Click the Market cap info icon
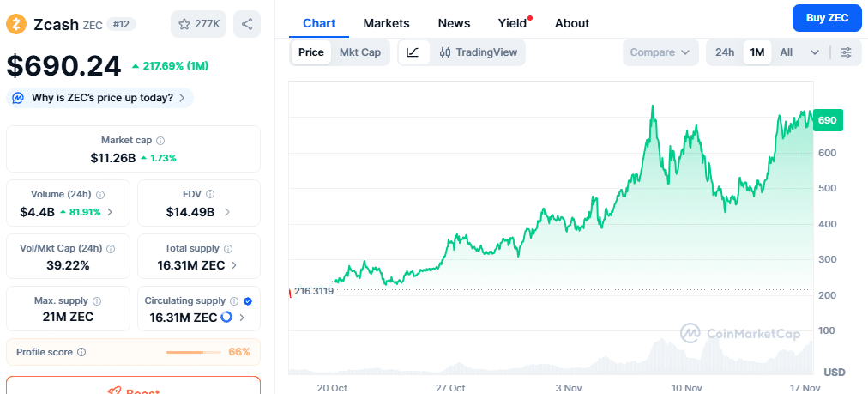The width and height of the screenshot is (868, 394). pyautogui.click(x=160, y=140)
